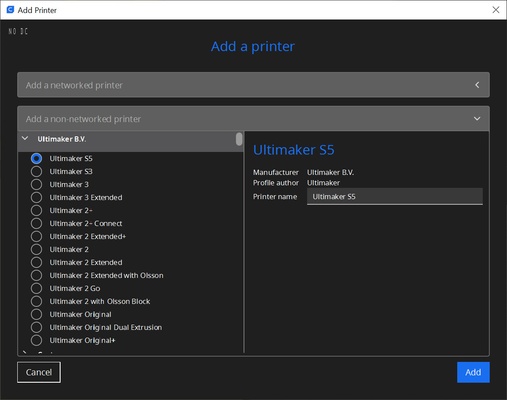Select the Ultimaker 2 Go radio button
Image resolution: width=507 pixels, height=400 pixels.
pyautogui.click(x=36, y=288)
